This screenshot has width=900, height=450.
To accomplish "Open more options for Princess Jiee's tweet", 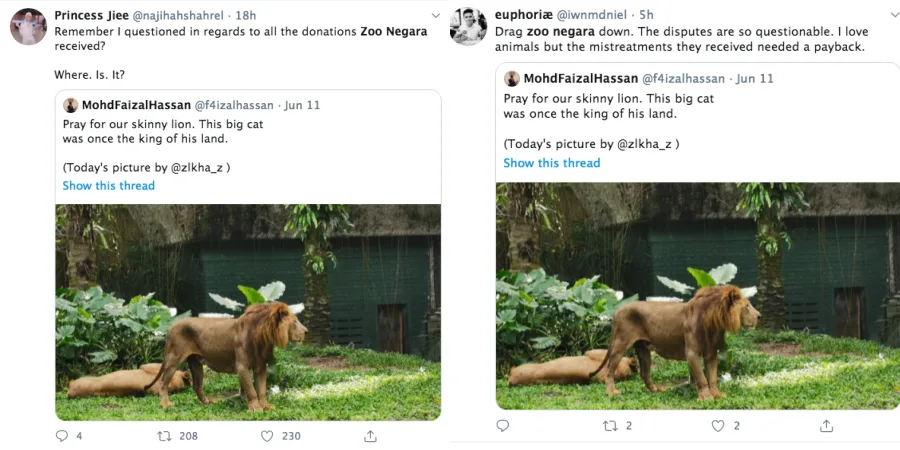I will tap(436, 15).
